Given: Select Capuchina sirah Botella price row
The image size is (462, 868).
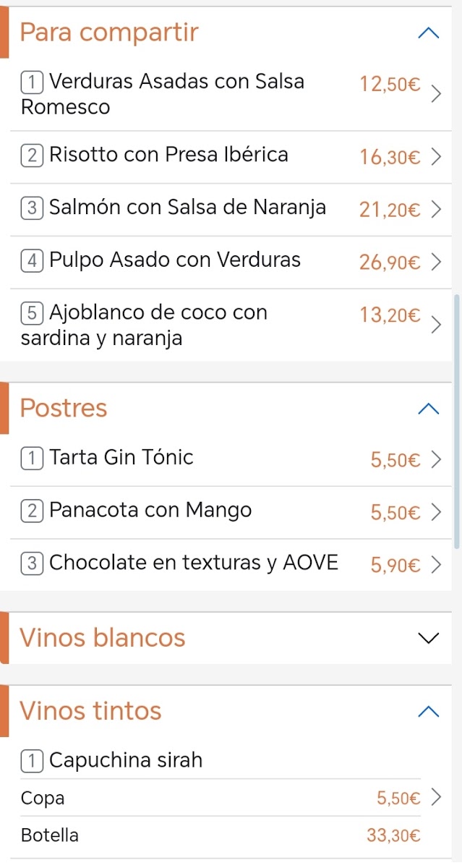Looking at the screenshot, I should click(217, 836).
